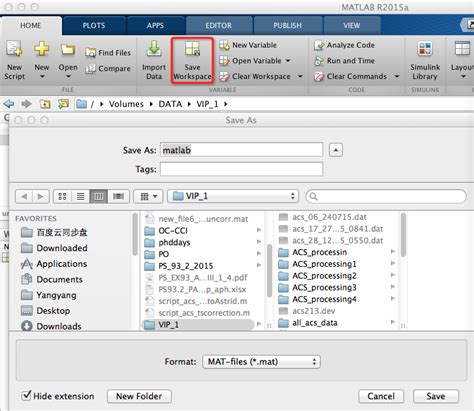Switch to PUBLISH tab
Screen dimensions: 474x411
[x=287, y=26]
